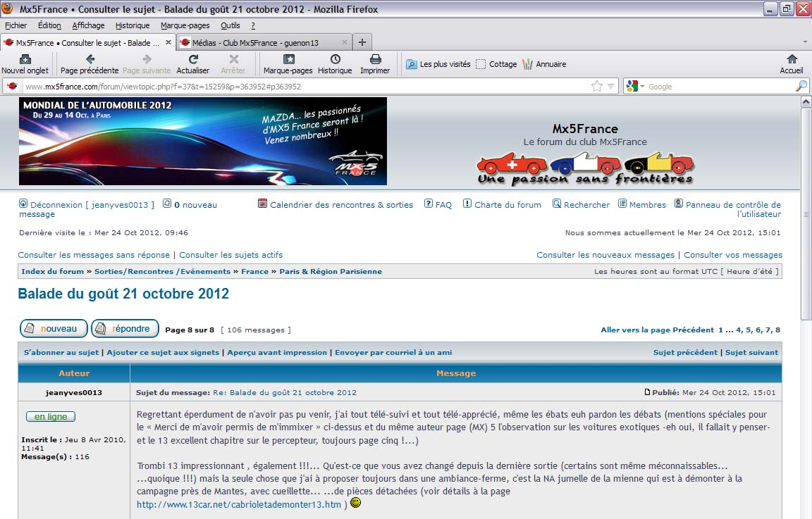Click the nouveau topic button

click(54, 329)
